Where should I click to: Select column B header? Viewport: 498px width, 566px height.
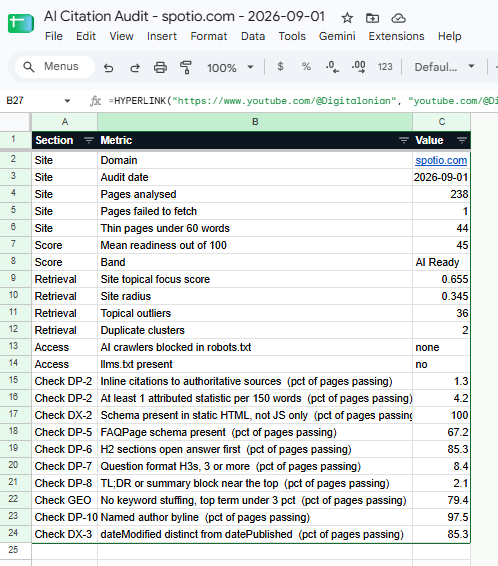(255, 122)
